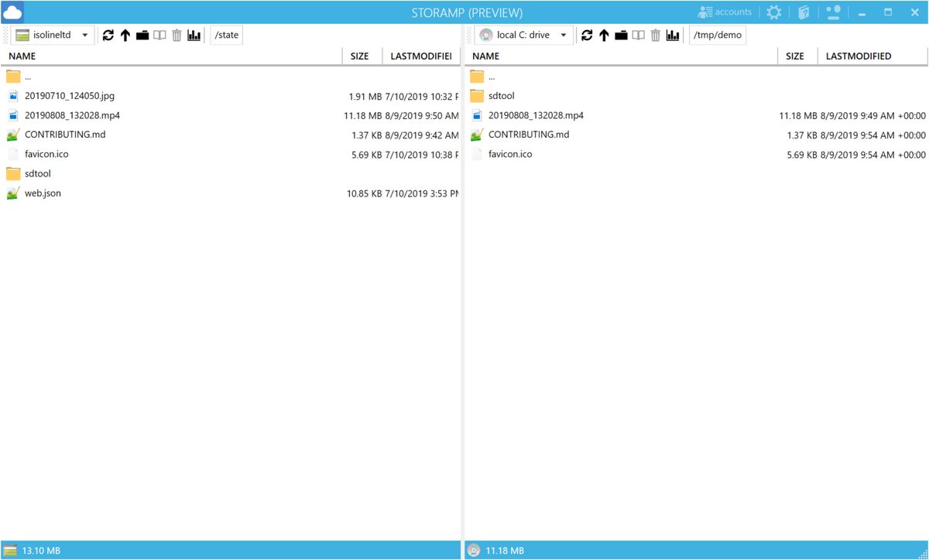Viewport: 929px width, 560px height.
Task: Click the compare/open book icon in the left toolbar
Action: click(160, 35)
